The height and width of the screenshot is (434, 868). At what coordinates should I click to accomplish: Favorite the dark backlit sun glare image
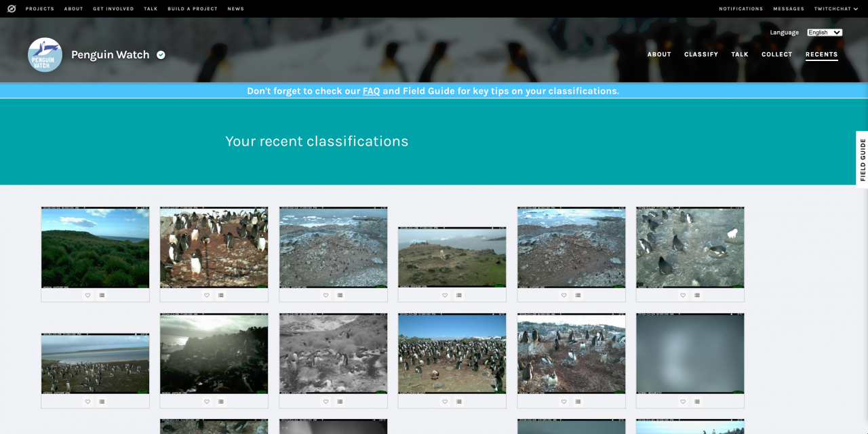click(x=207, y=401)
